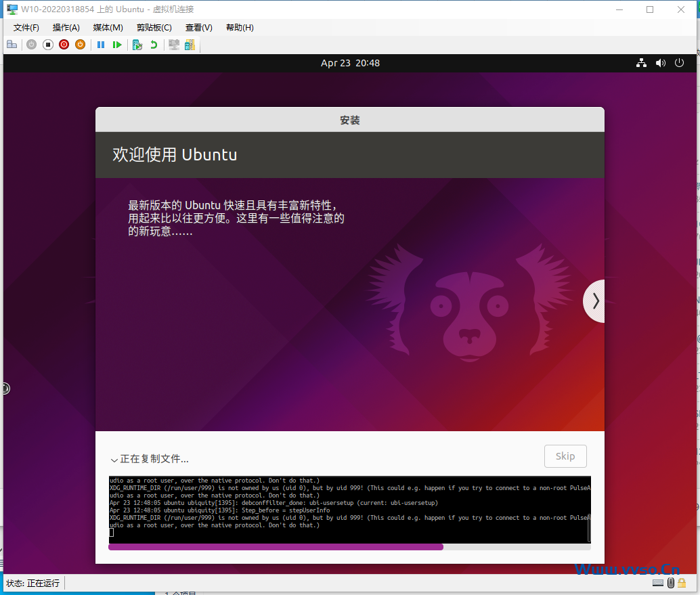The height and width of the screenshot is (595, 700).
Task: Click the Skip button
Action: click(565, 456)
